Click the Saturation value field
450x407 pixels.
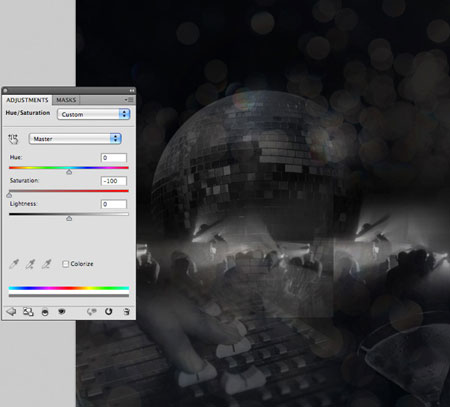pos(114,181)
